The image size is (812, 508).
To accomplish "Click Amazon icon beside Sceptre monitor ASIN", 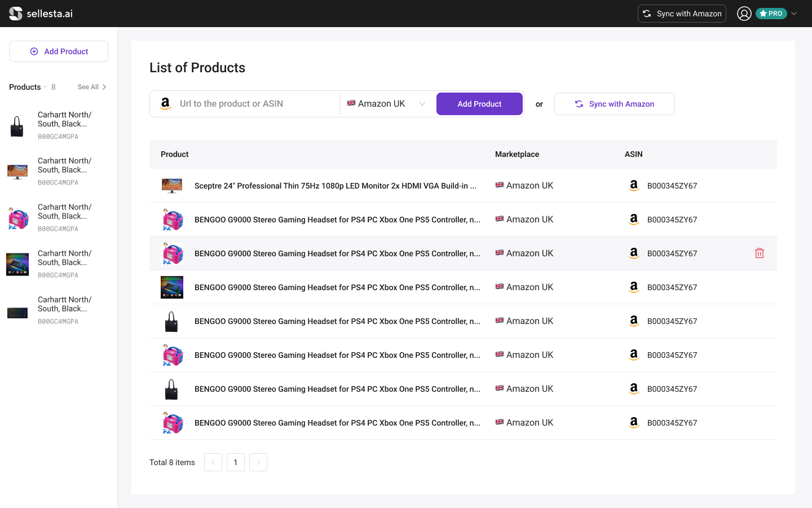I will coord(634,186).
